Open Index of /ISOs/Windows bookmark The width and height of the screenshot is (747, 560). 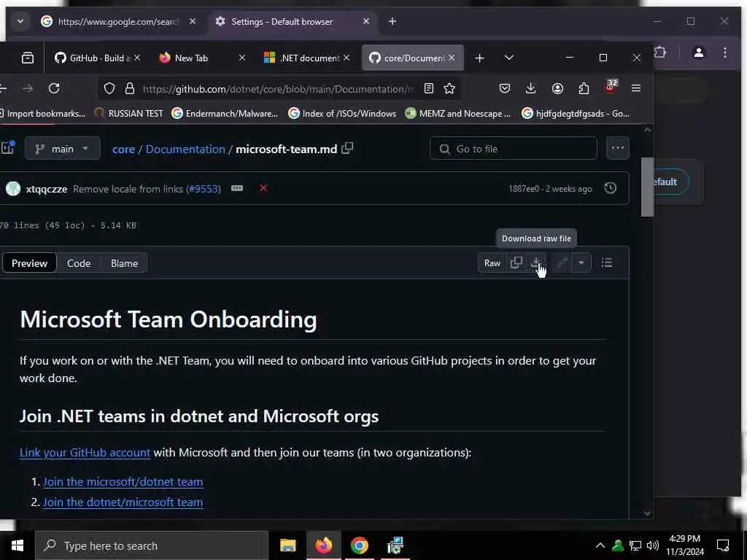point(343,113)
